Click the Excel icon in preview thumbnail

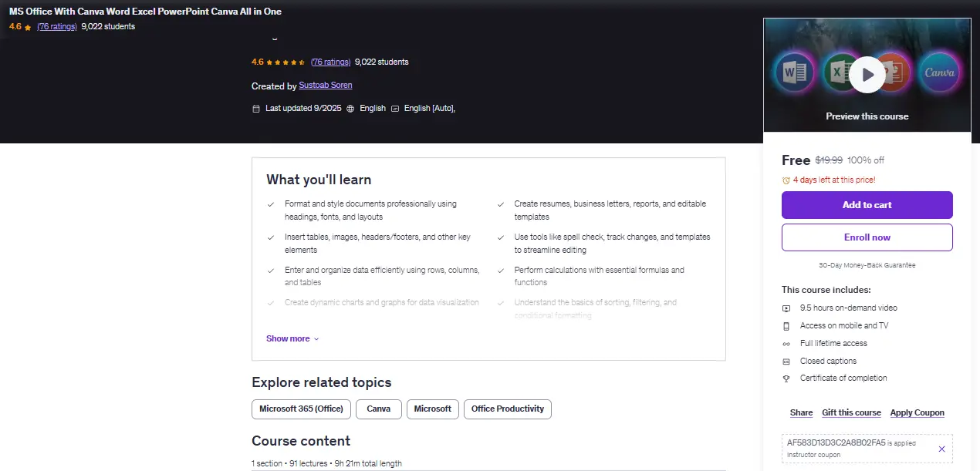coord(840,74)
